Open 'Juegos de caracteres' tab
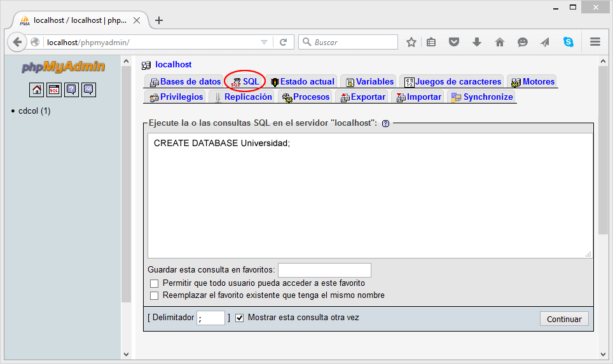 click(x=453, y=81)
